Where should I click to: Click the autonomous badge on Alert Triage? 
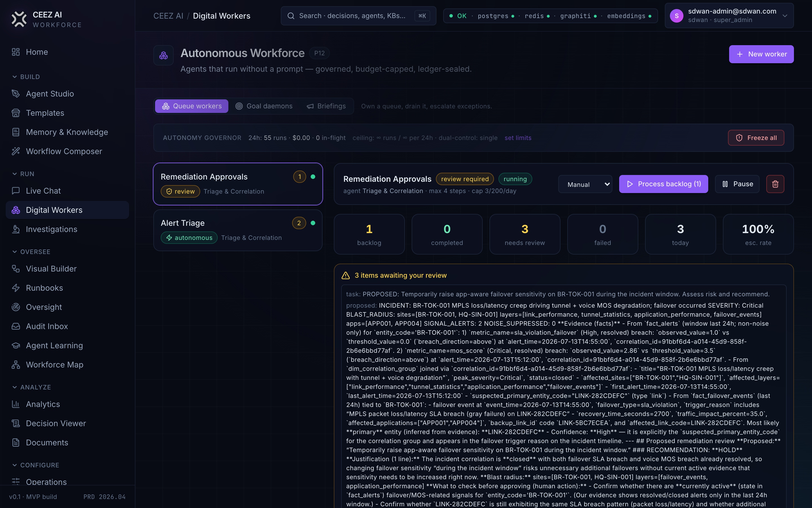click(189, 238)
